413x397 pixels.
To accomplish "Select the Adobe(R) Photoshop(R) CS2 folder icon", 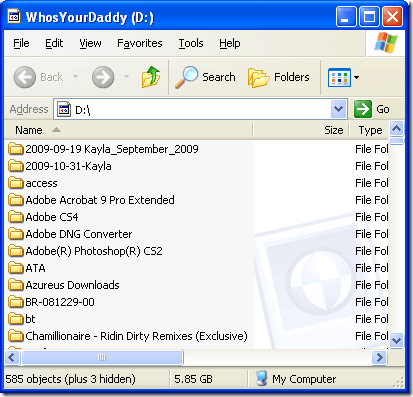I will (x=16, y=251).
